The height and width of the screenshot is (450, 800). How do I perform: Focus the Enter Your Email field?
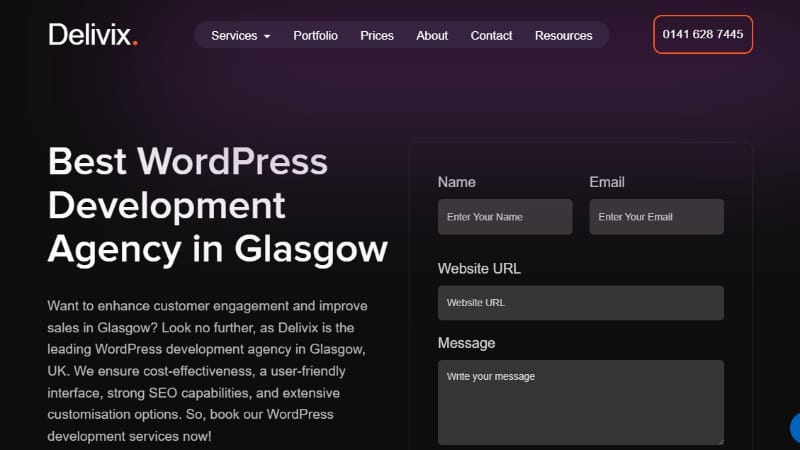click(656, 217)
